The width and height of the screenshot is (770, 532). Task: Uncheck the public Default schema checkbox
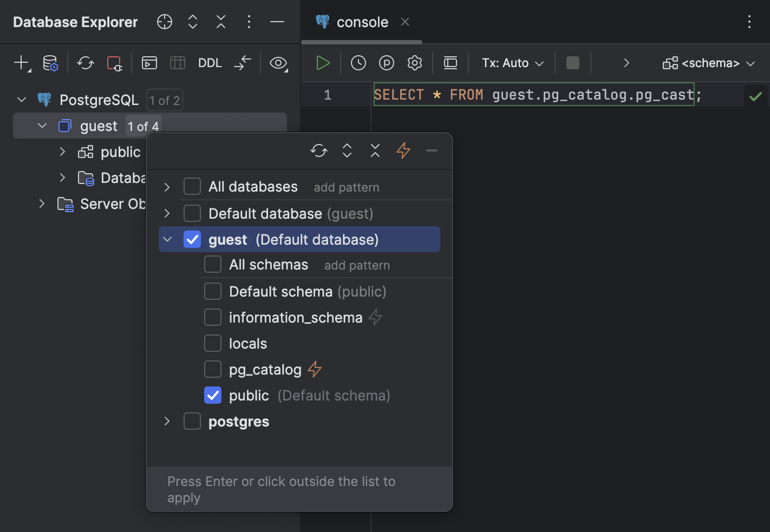click(x=213, y=395)
